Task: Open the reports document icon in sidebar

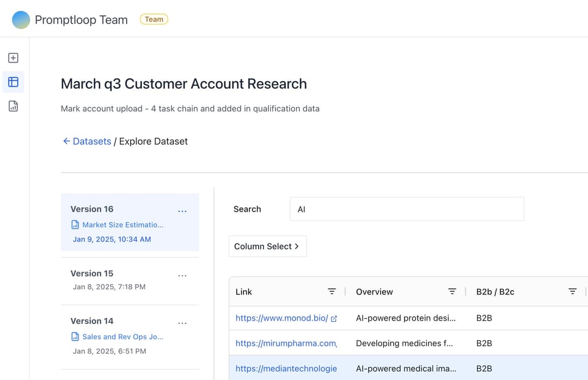Action: (13, 106)
